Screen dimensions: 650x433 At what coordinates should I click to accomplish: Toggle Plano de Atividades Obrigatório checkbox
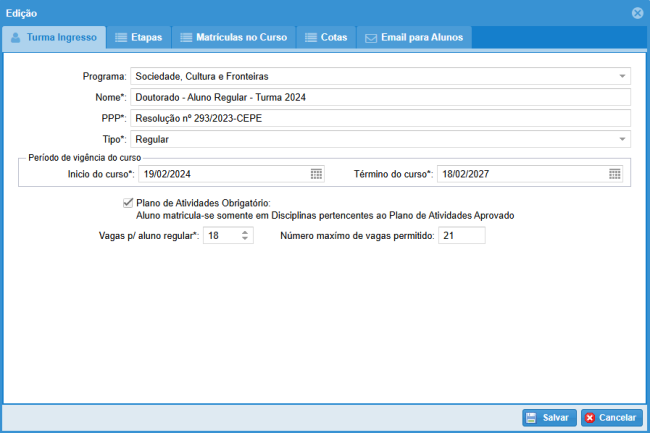(x=126, y=203)
